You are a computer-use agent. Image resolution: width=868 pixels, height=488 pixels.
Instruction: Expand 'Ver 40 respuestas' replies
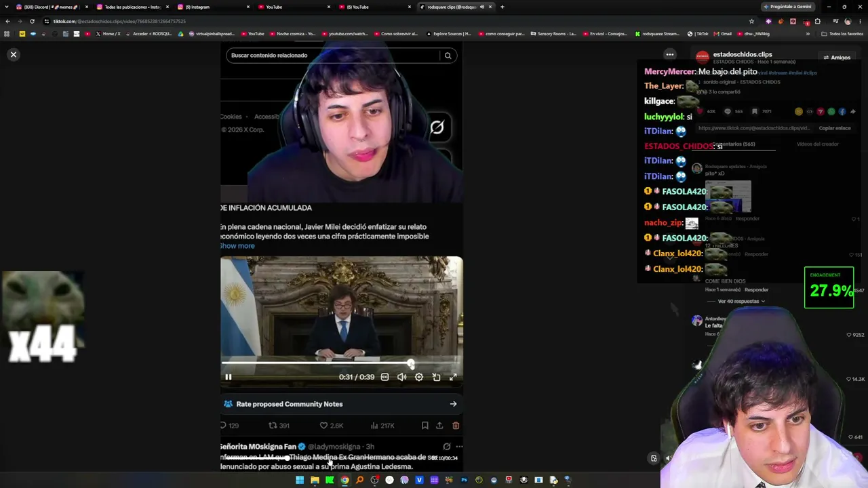click(x=741, y=301)
